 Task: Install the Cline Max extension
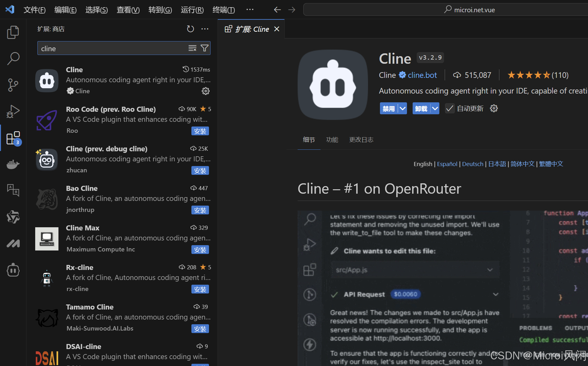[x=200, y=250]
